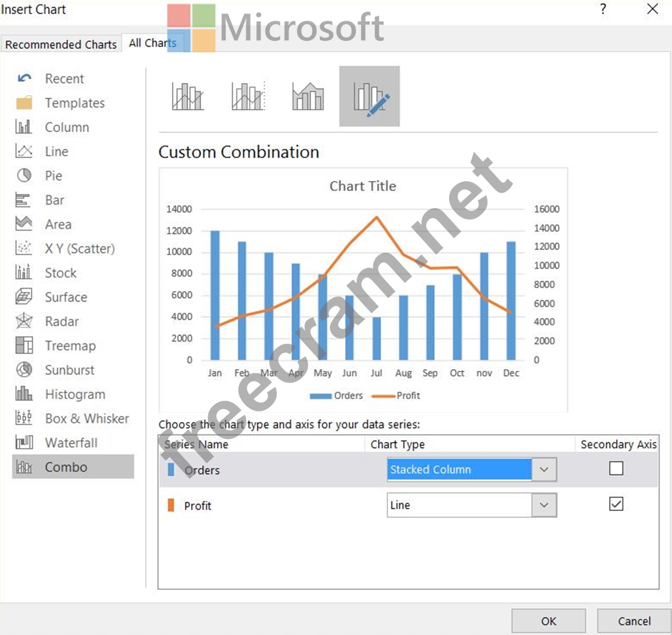Choose the Combo chart icon
The width and height of the screenshot is (672, 635).
click(x=24, y=467)
